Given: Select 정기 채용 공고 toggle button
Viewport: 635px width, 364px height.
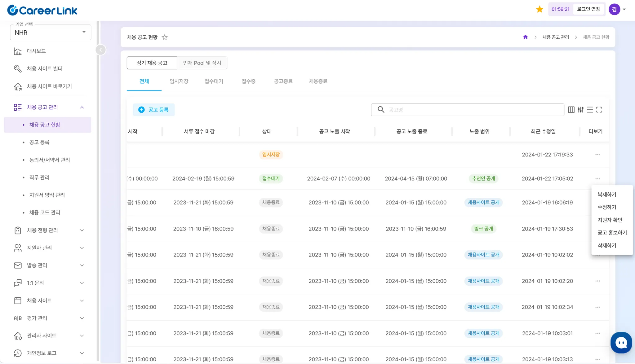Looking at the screenshot, I should (x=152, y=63).
